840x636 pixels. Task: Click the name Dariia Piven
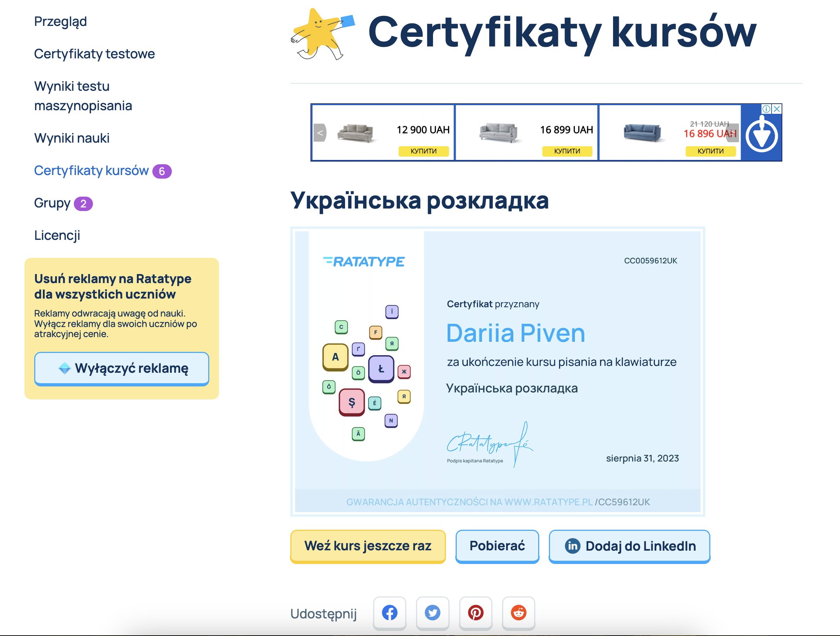(515, 333)
